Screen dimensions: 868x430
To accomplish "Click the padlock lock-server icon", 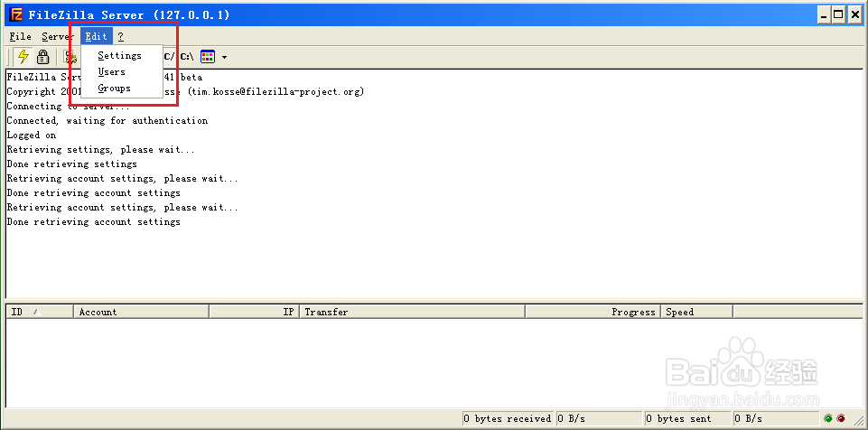I will click(42, 56).
